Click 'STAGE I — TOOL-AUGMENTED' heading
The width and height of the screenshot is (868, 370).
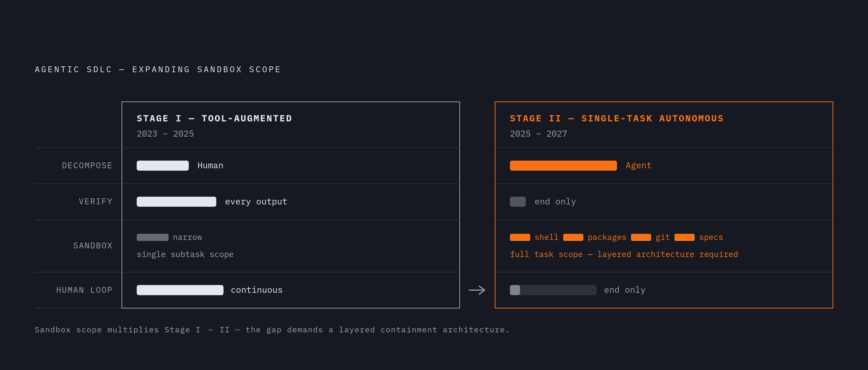point(214,119)
